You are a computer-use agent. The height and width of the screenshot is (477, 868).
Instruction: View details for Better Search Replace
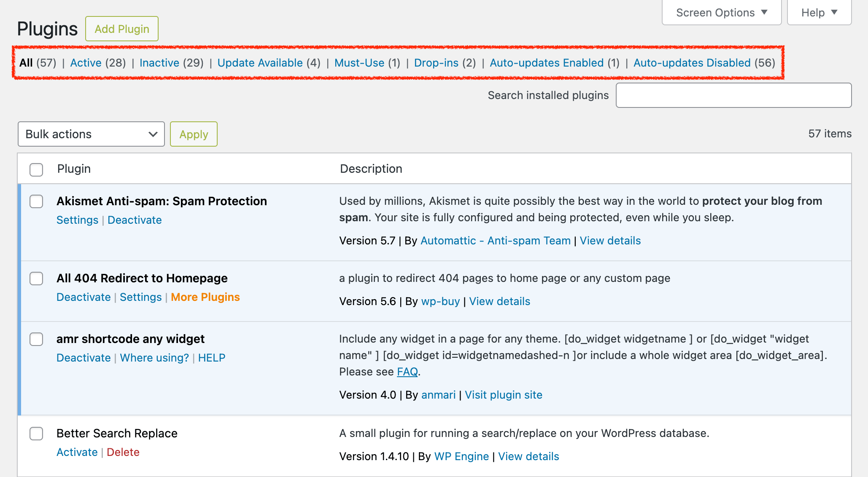(529, 456)
